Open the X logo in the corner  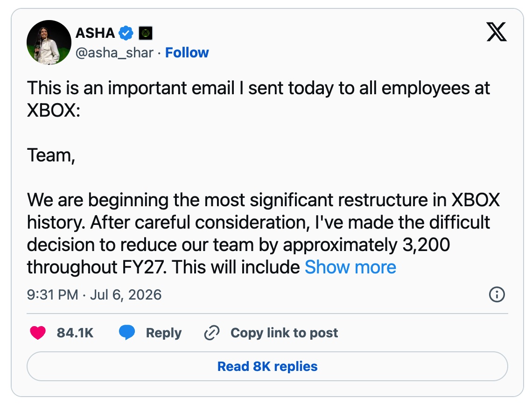[497, 32]
